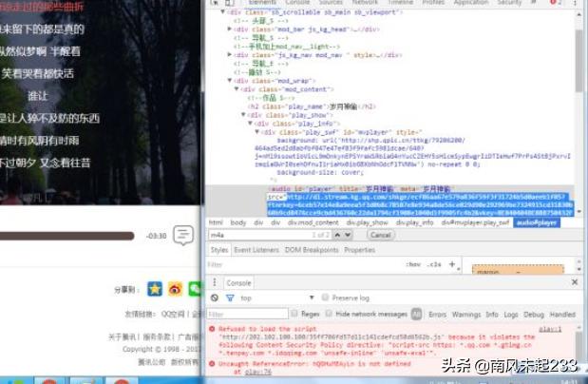Collapse the mod_wrap div node
The width and height of the screenshot is (588, 384).
tap(230, 81)
